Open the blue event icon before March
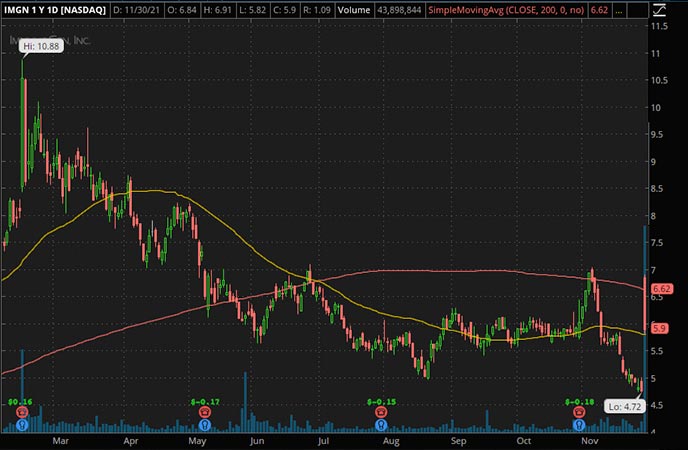The width and height of the screenshot is (688, 450). (20, 425)
